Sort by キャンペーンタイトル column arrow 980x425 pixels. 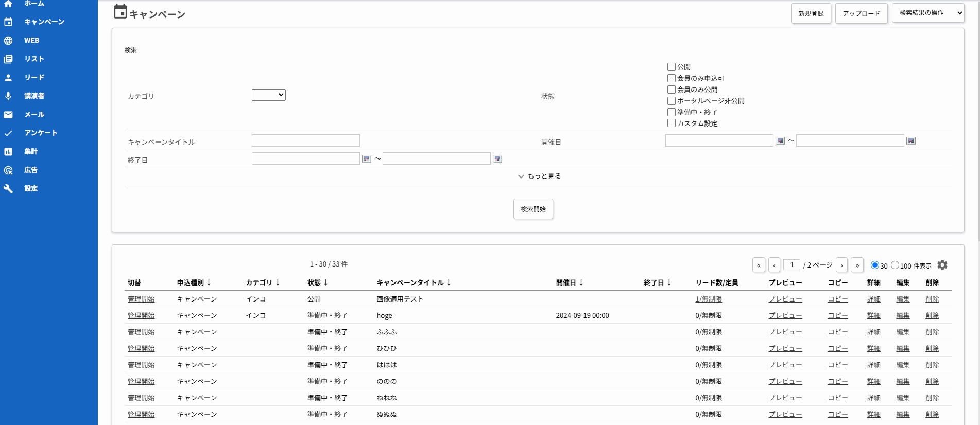pos(449,282)
